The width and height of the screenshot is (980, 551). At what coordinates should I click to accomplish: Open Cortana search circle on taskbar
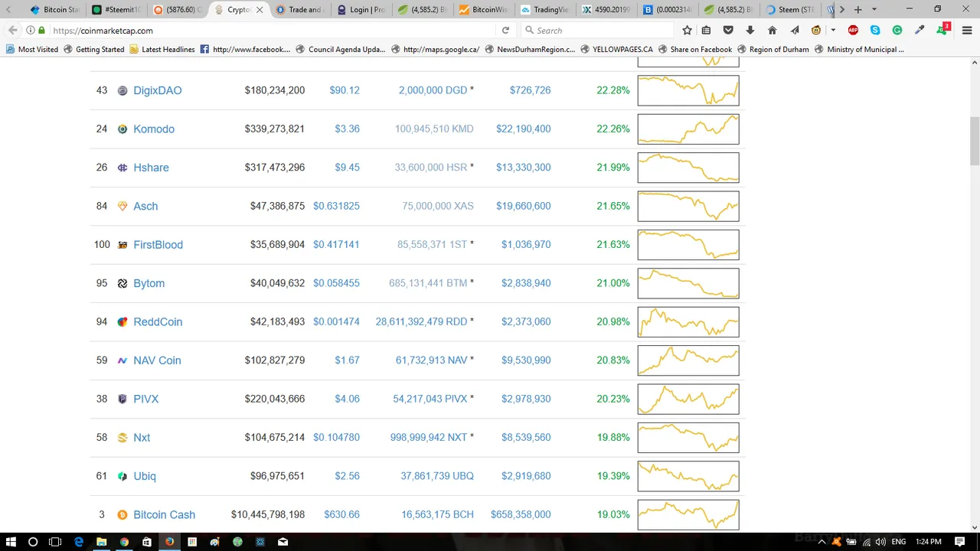33,542
